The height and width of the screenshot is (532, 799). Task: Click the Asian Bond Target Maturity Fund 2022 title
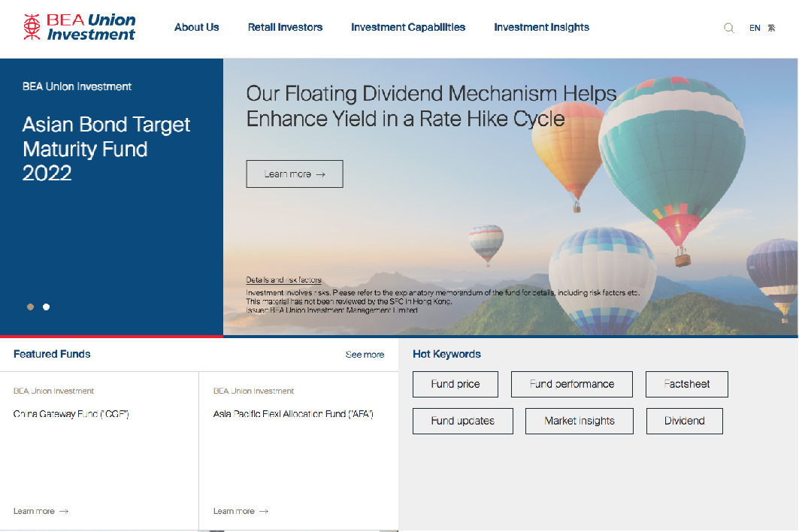[107, 149]
